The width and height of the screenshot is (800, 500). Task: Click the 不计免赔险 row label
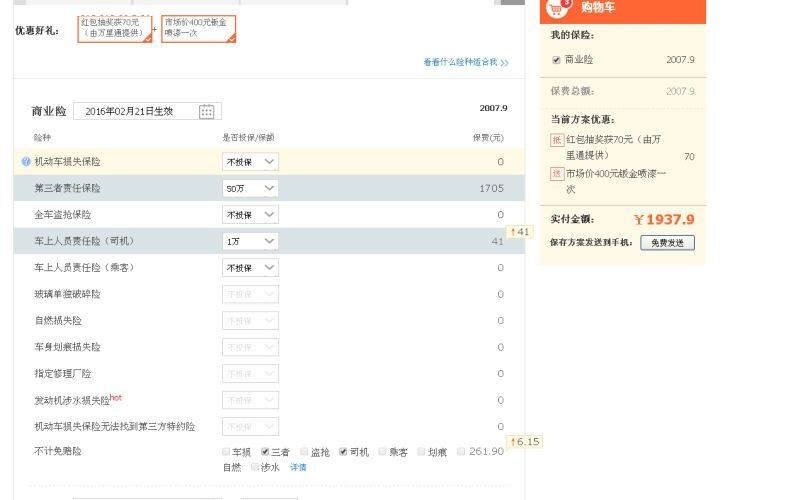coord(58,452)
